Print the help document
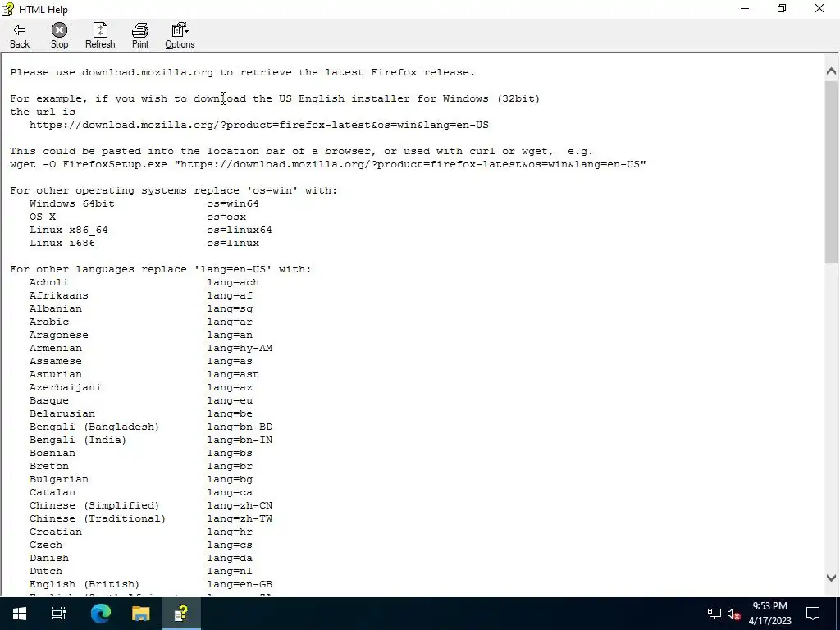 click(x=140, y=36)
